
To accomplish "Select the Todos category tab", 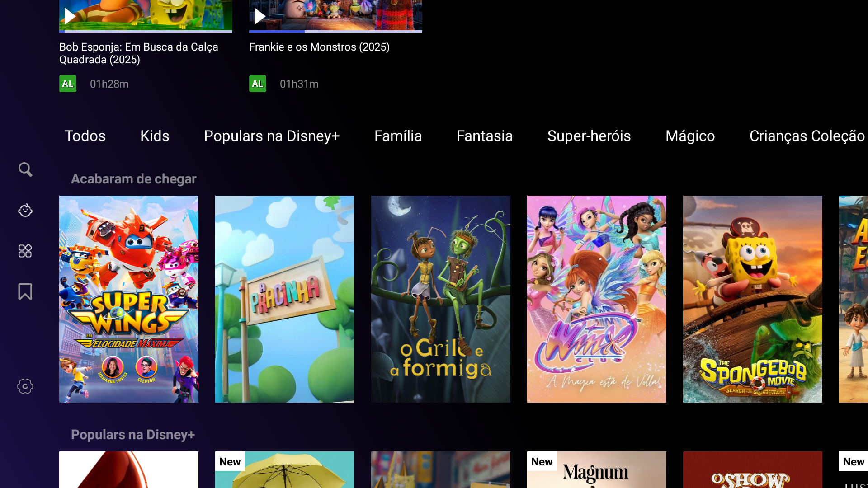I will [x=85, y=136].
